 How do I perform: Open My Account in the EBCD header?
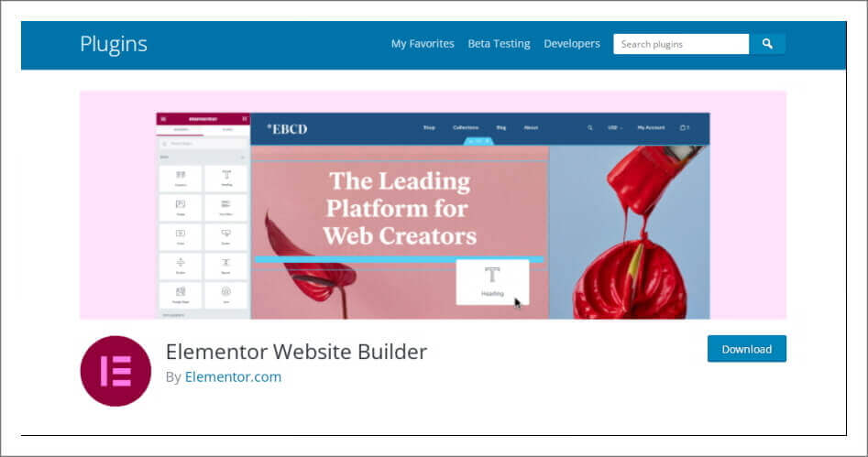point(651,128)
